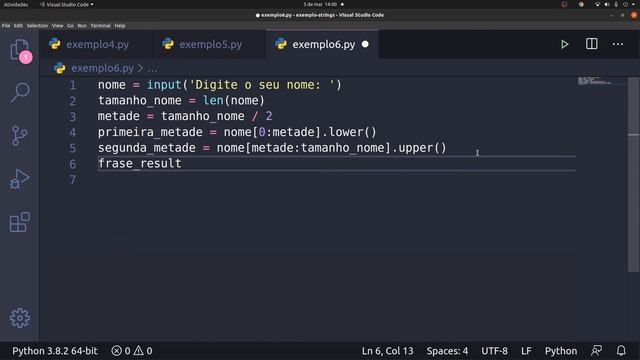Open the Source Control view
This screenshot has width=640, height=360.
click(x=20, y=135)
